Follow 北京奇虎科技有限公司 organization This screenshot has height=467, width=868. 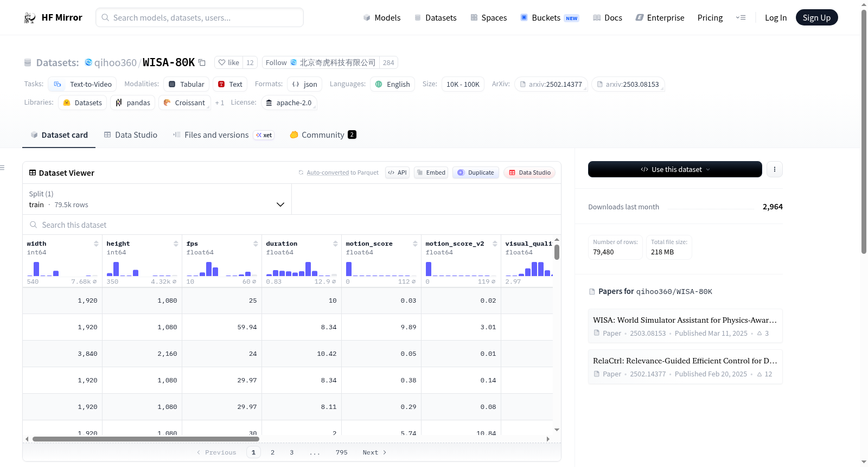point(321,63)
